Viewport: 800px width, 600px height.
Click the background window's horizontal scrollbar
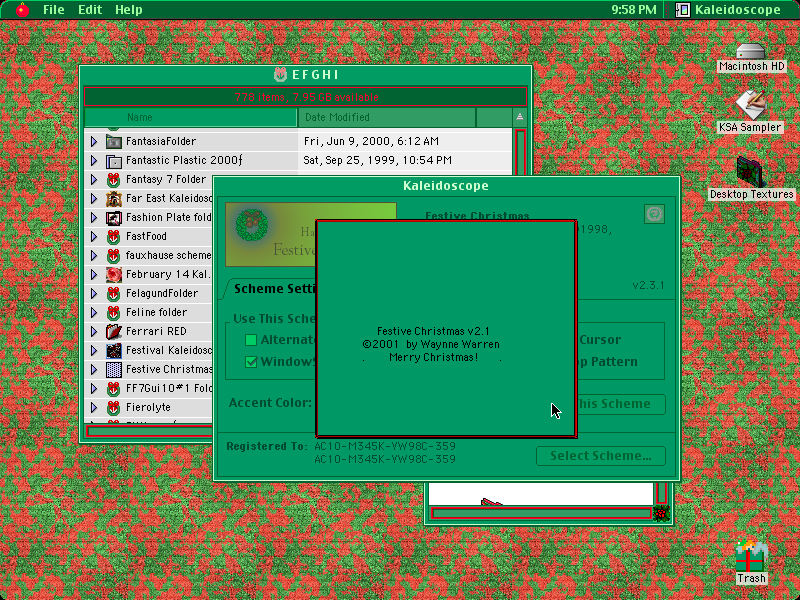pos(541,513)
